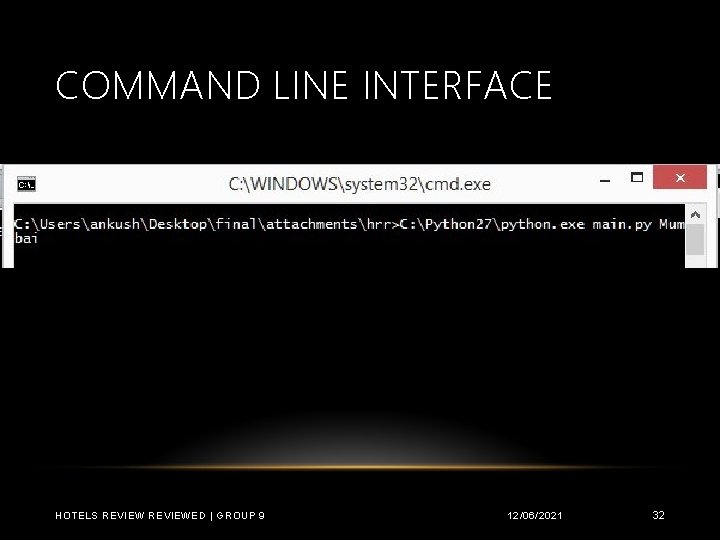Click the slide heading COMMAND LINE INTERFACE
This screenshot has height=540, width=720.
point(304,85)
